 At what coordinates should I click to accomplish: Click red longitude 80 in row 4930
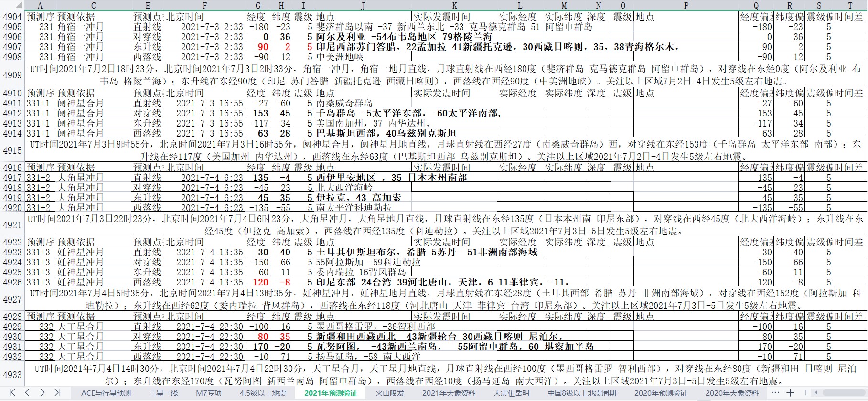click(x=258, y=337)
